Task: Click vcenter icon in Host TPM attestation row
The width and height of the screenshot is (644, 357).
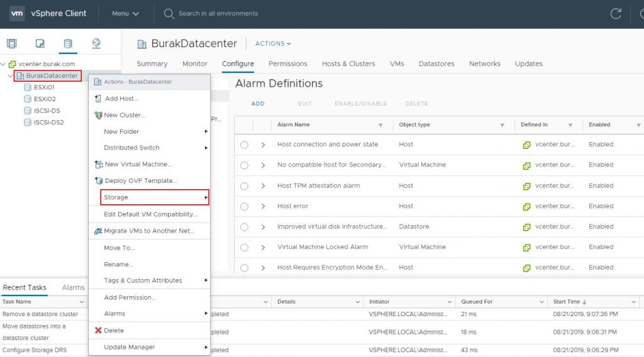Action: [526, 186]
